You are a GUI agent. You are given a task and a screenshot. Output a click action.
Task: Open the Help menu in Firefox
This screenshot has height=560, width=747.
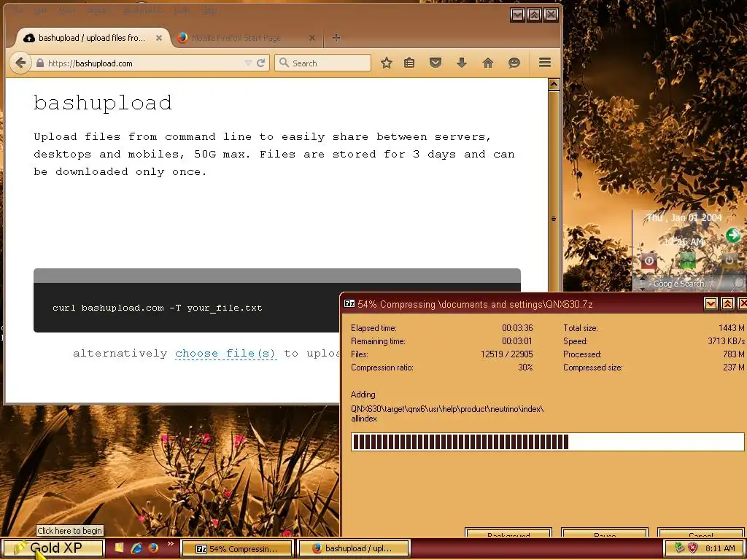tap(209, 10)
